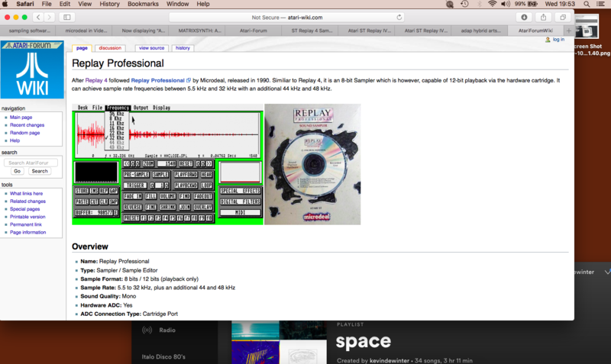Image resolution: width=611 pixels, height=364 pixels.
Task: Go to 'Main page' in navigation
Action: pyautogui.click(x=21, y=118)
